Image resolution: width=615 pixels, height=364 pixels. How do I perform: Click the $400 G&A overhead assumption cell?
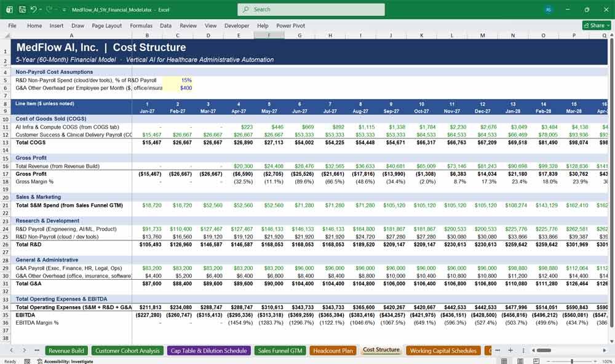178,88
